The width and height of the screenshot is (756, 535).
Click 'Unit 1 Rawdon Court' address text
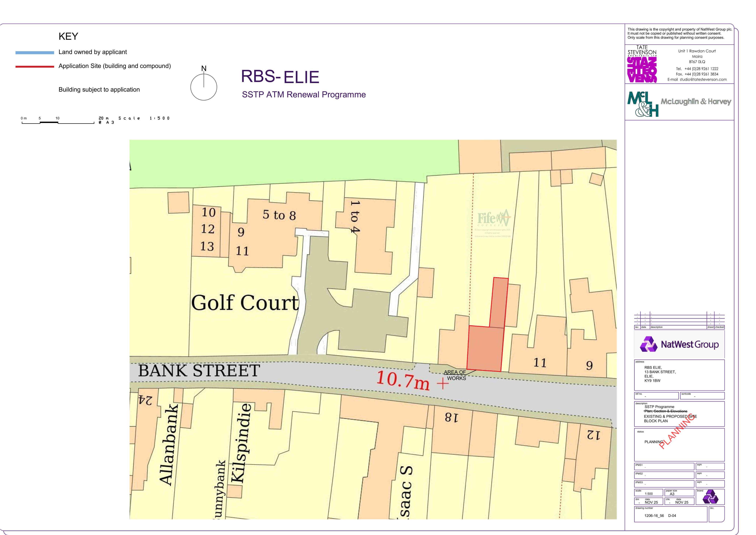click(697, 51)
